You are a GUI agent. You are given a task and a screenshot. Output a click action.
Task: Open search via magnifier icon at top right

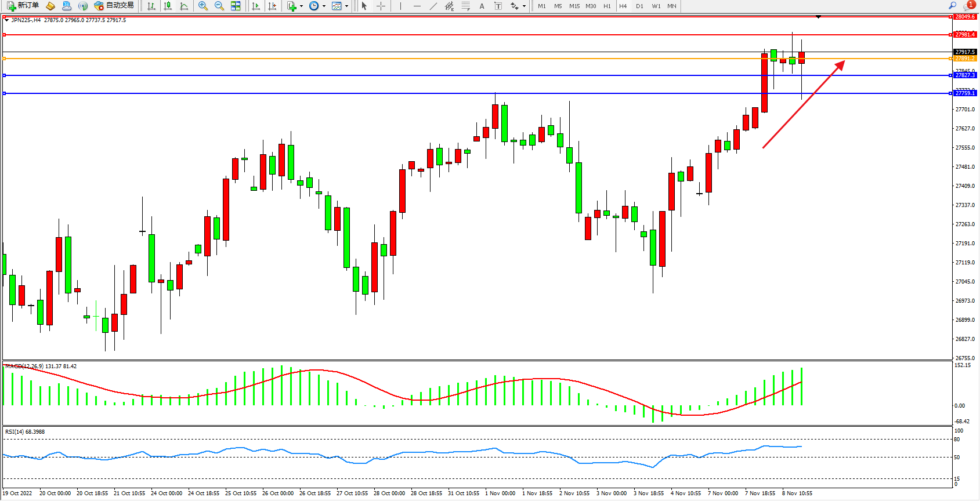(952, 6)
